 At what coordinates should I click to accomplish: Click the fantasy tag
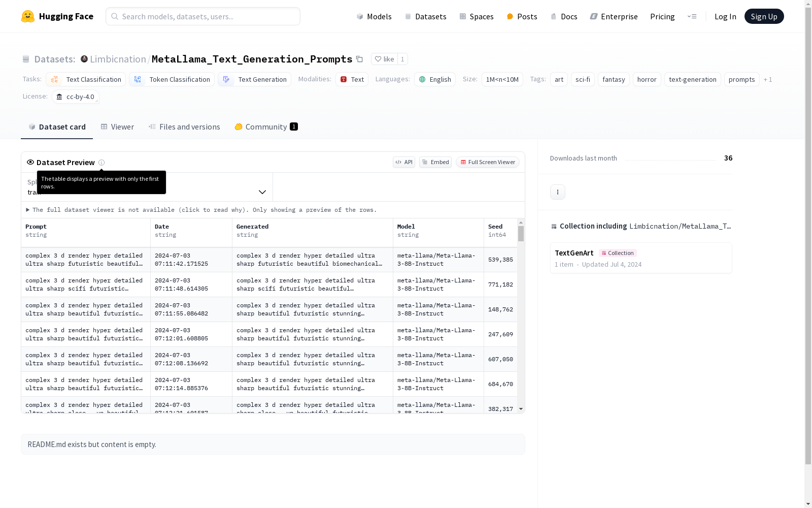(x=614, y=79)
